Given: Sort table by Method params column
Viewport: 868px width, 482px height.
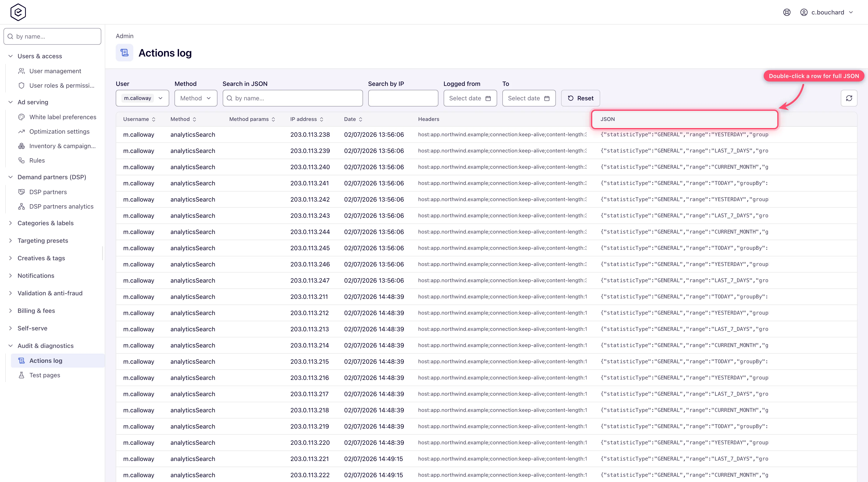Looking at the screenshot, I should (x=252, y=119).
